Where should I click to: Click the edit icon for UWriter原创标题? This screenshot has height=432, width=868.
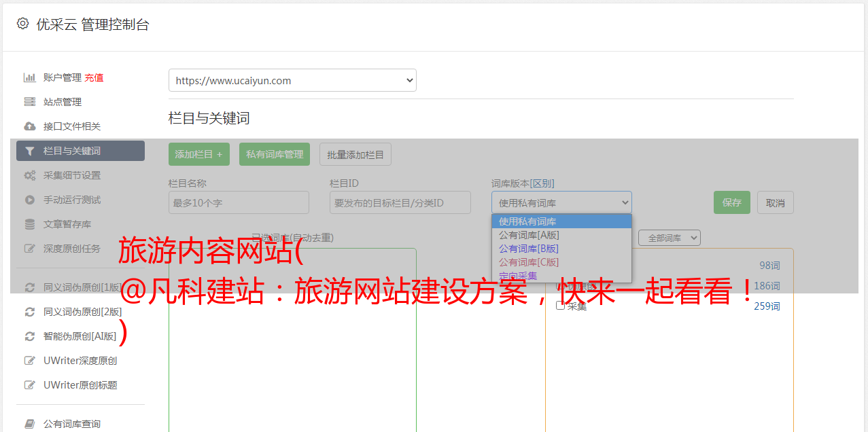pyautogui.click(x=30, y=385)
